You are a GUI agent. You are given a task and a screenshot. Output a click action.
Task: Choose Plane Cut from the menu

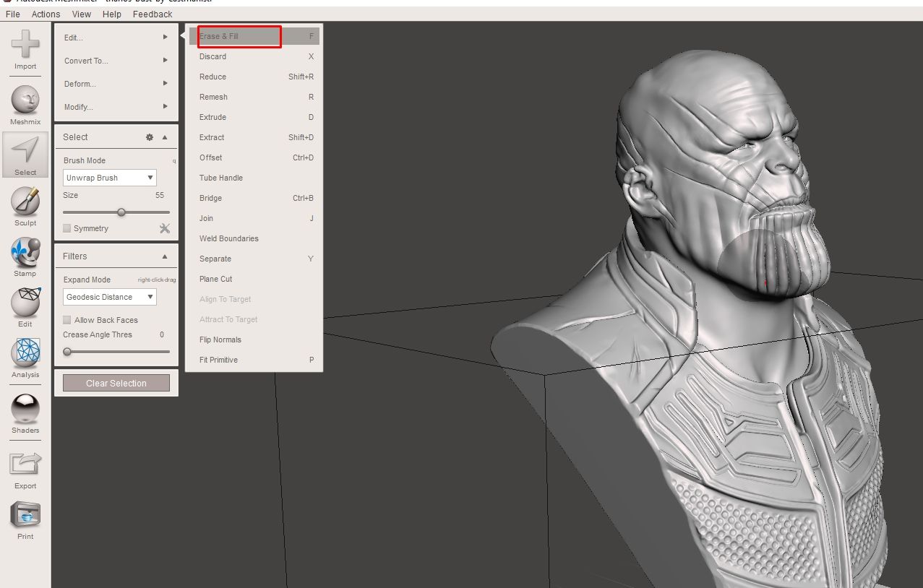[x=215, y=279]
